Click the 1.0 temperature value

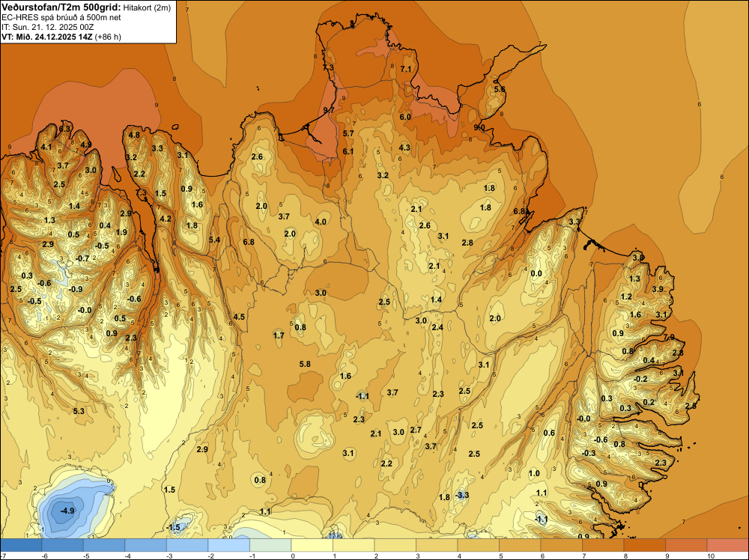534,474
